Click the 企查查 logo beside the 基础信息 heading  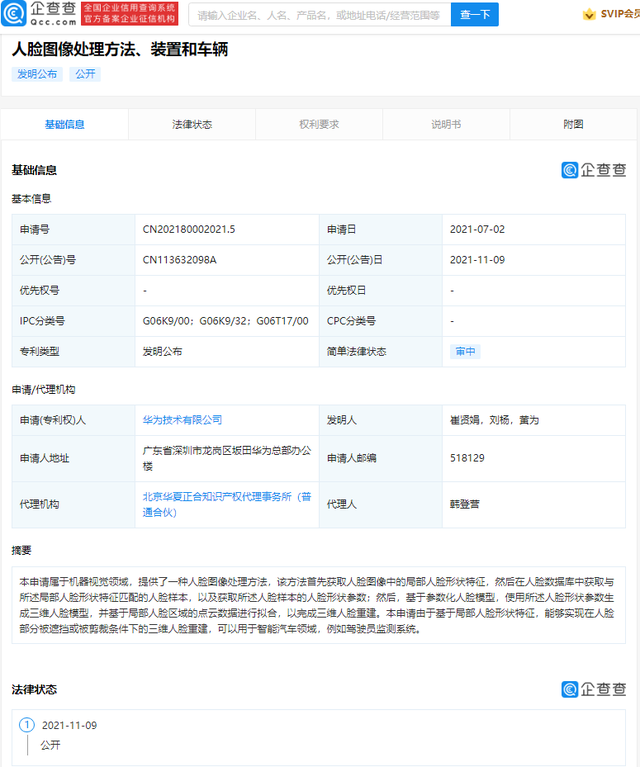(594, 170)
